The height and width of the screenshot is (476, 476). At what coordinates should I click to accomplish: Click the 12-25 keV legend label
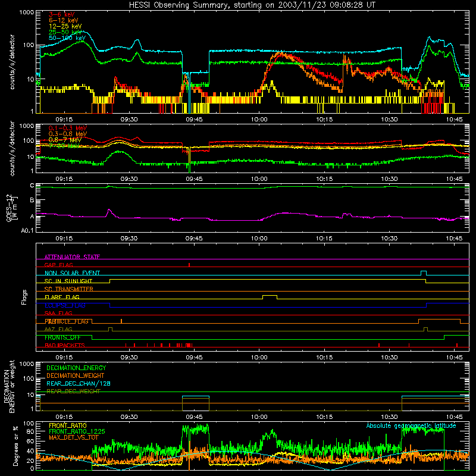click(x=65, y=26)
